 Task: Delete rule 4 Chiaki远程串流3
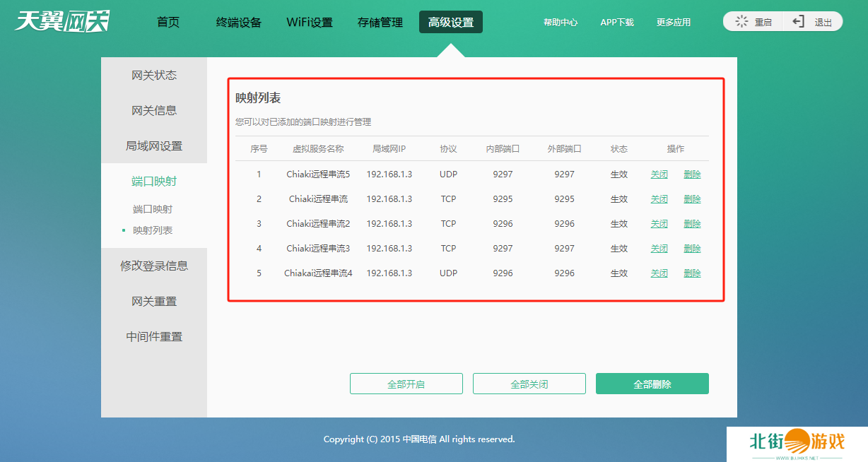692,249
